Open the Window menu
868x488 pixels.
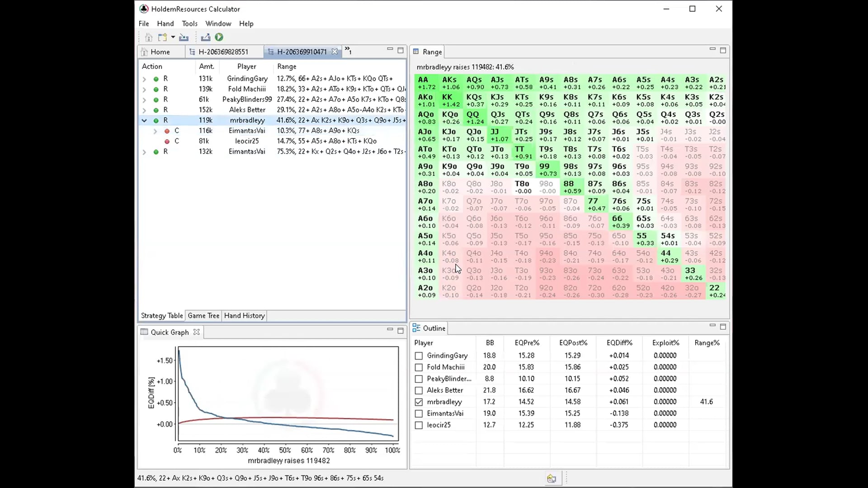pos(218,23)
